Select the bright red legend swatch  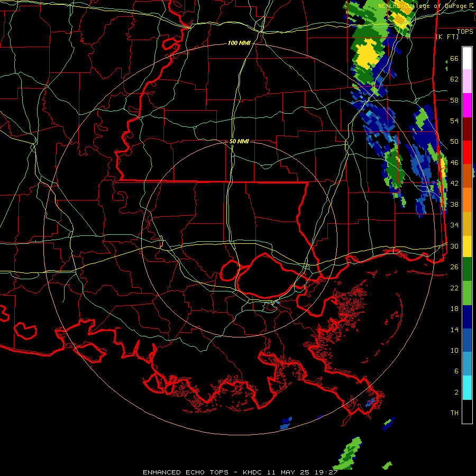(x=467, y=152)
